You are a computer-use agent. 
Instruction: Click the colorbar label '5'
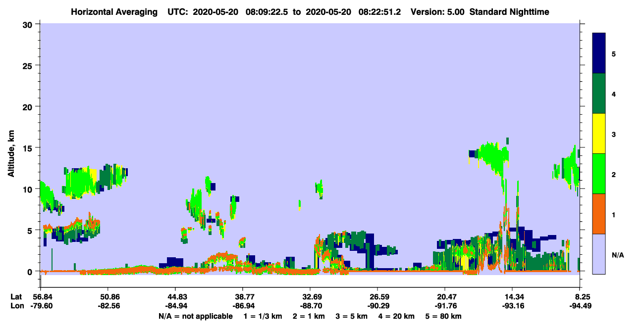coord(613,53)
